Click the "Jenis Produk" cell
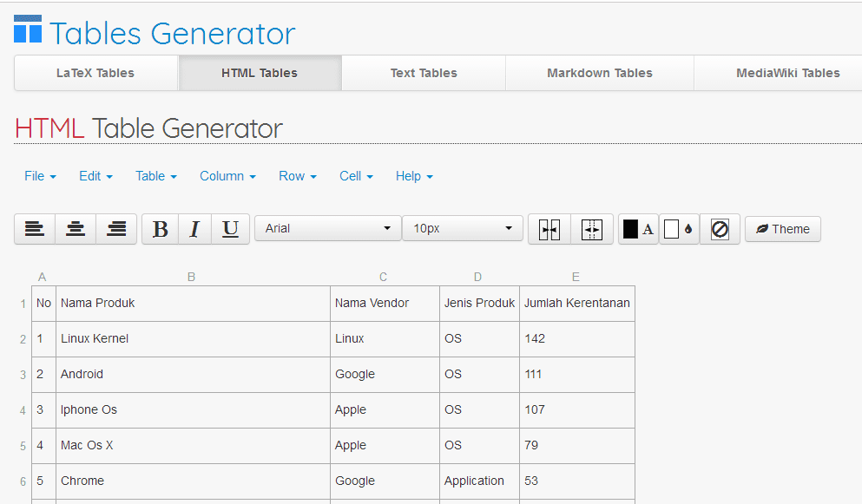The height and width of the screenshot is (504, 862). [x=479, y=304]
